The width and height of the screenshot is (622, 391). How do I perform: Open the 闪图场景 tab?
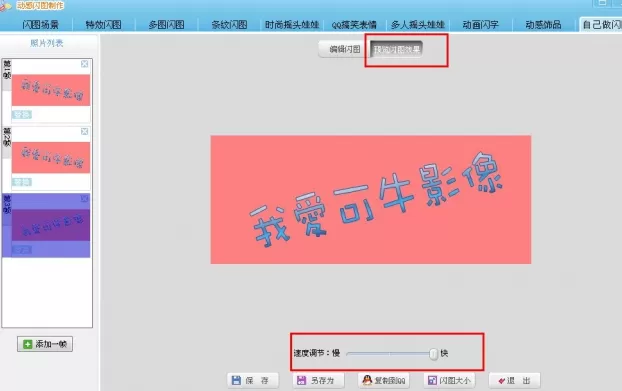point(40,25)
